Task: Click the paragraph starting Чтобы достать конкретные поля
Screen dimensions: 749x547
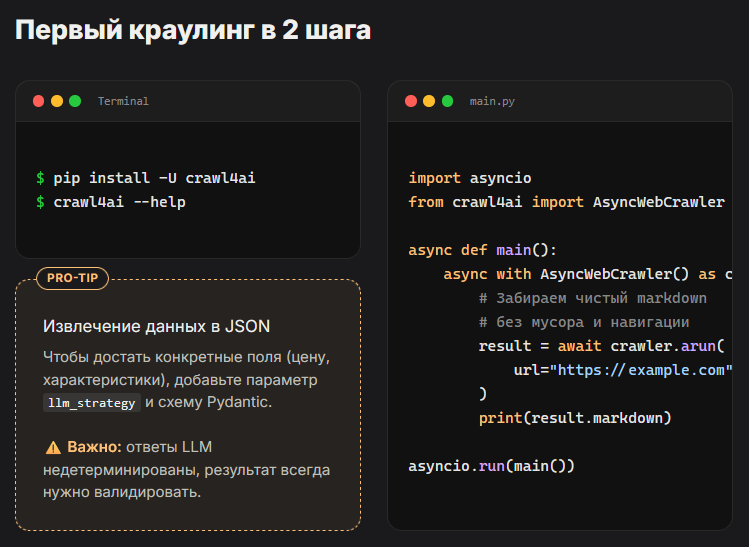Action: 186,380
